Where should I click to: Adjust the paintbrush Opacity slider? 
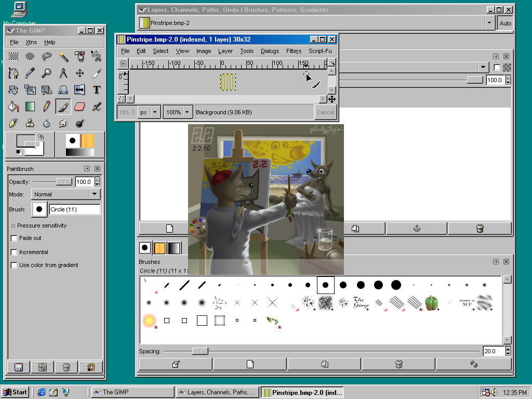pyautogui.click(x=64, y=182)
